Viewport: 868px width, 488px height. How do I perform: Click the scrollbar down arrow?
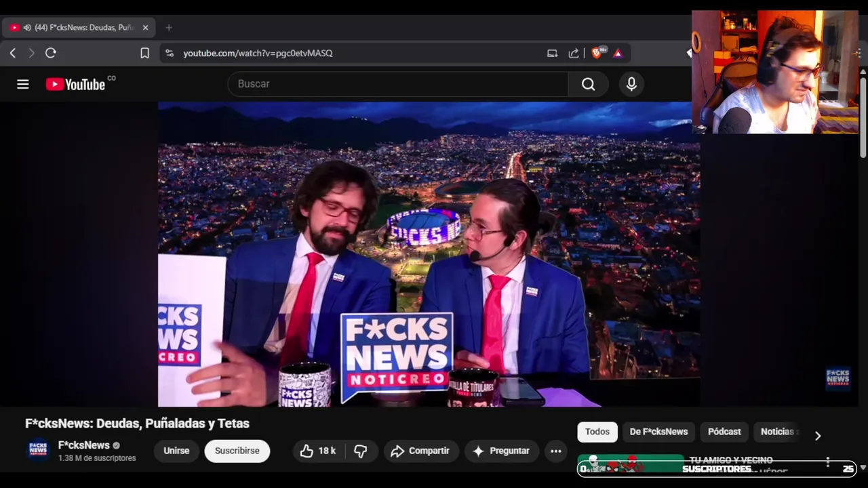(863, 468)
